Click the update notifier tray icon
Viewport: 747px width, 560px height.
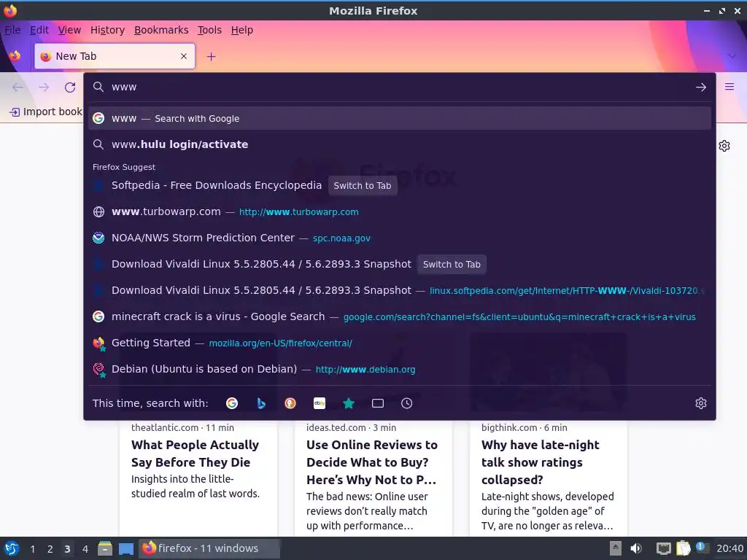(701, 548)
